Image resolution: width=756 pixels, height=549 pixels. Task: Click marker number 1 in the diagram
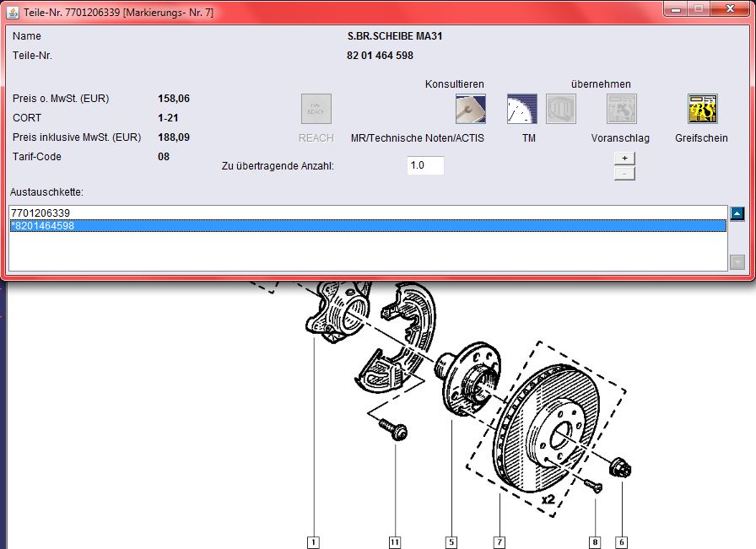(x=313, y=542)
